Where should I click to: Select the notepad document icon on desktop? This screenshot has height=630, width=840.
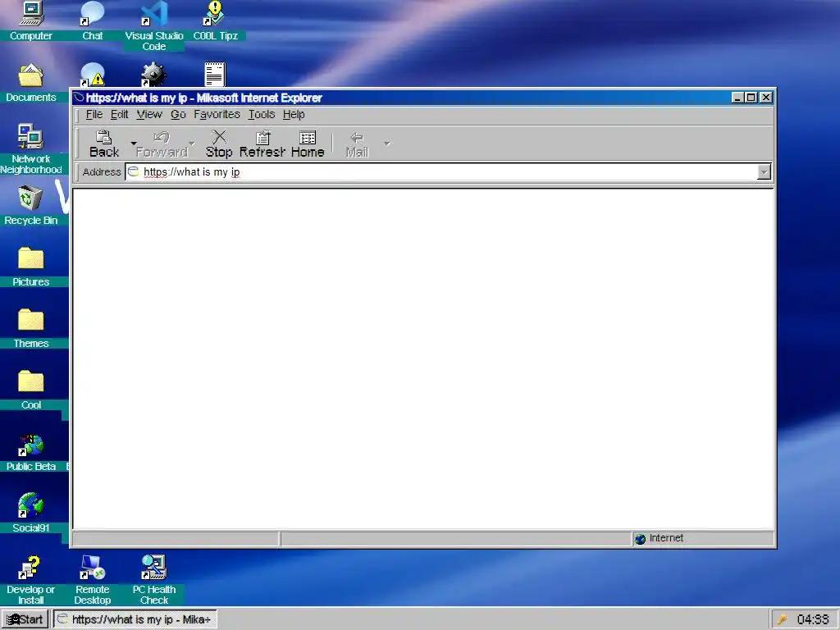point(215,75)
